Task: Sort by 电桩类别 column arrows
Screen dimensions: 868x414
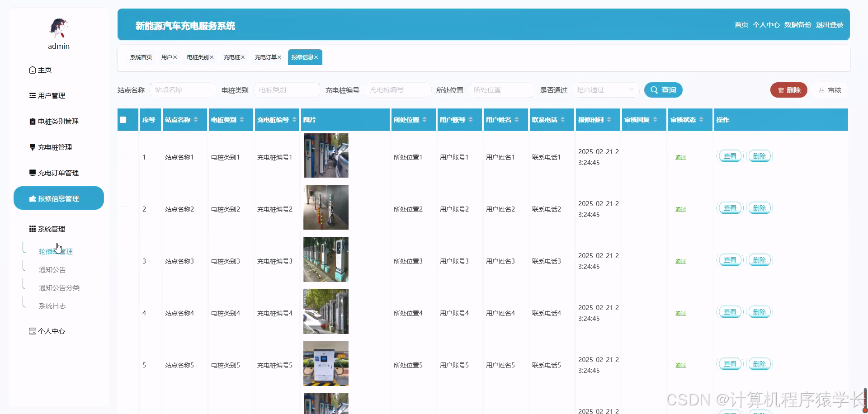Action: click(x=242, y=120)
